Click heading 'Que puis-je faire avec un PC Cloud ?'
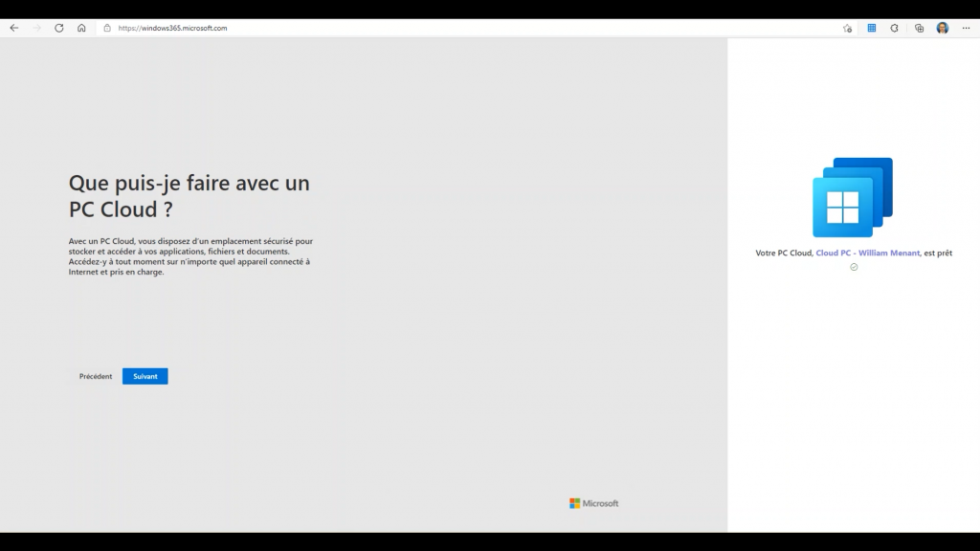Image resolution: width=980 pixels, height=551 pixels. [x=189, y=196]
